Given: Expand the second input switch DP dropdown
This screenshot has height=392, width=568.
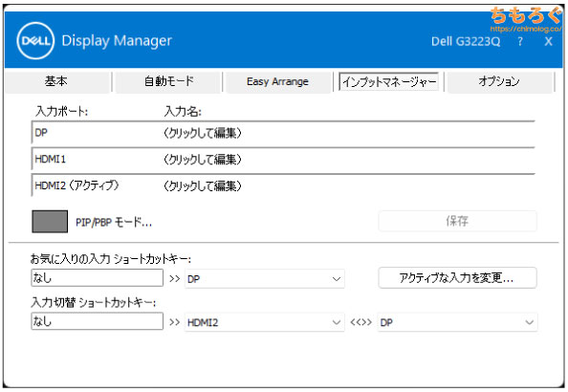Looking at the screenshot, I should tap(457, 322).
